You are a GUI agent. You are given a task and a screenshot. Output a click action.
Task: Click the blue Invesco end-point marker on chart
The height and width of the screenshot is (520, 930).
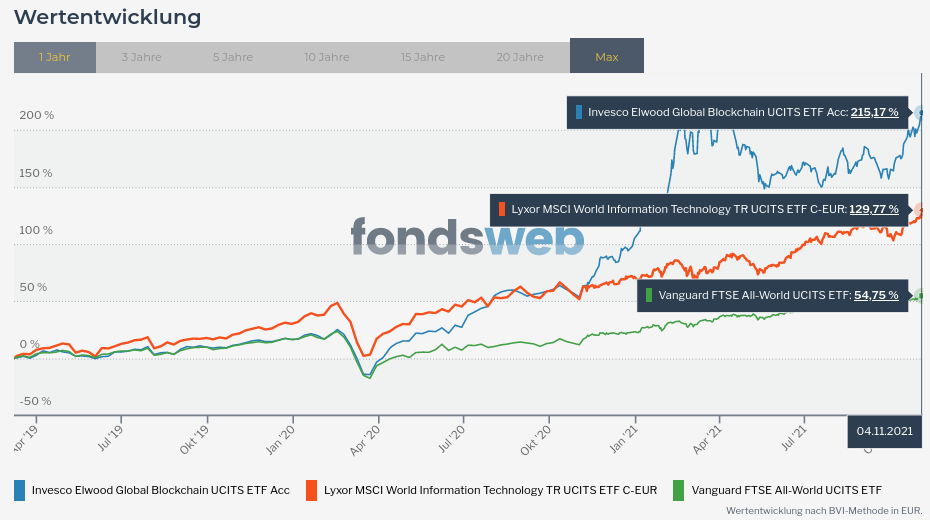pyautogui.click(x=921, y=112)
